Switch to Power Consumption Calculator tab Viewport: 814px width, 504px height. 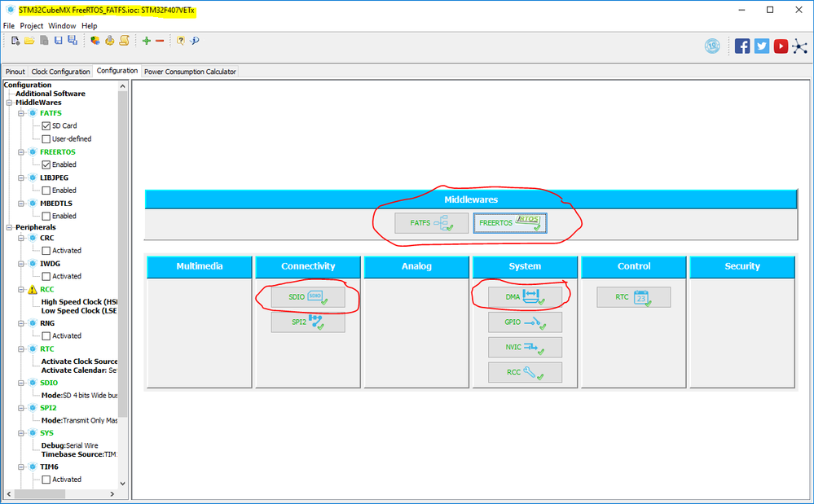click(x=190, y=72)
